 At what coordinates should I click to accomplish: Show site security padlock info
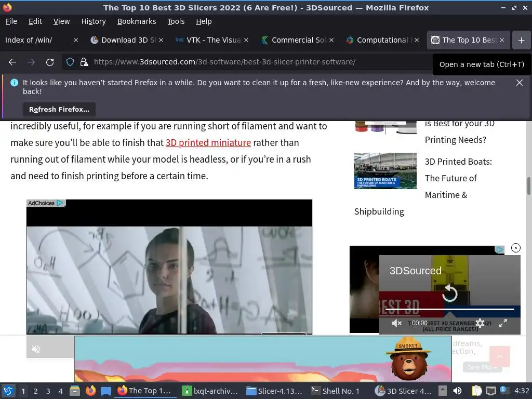(x=84, y=62)
